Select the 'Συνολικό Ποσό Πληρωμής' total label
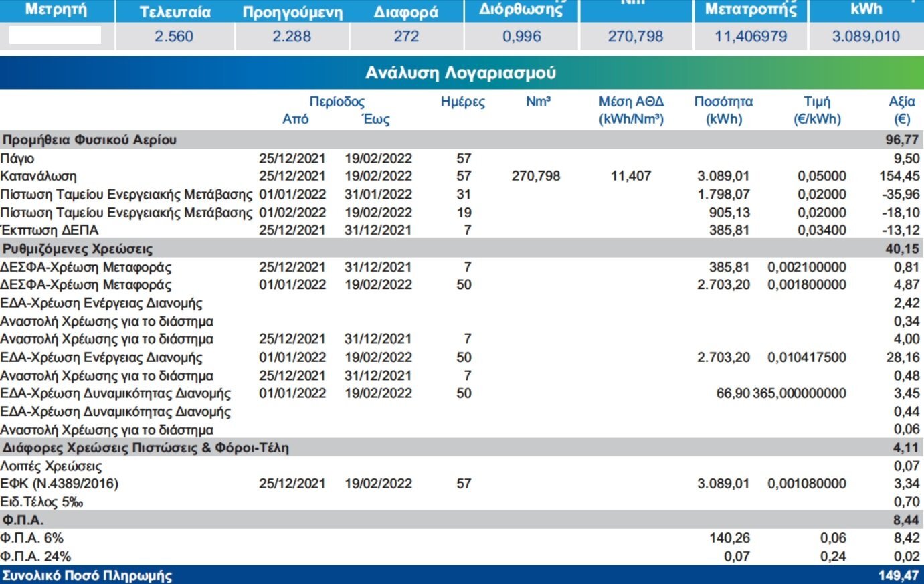924x584 pixels. pyautogui.click(x=87, y=575)
